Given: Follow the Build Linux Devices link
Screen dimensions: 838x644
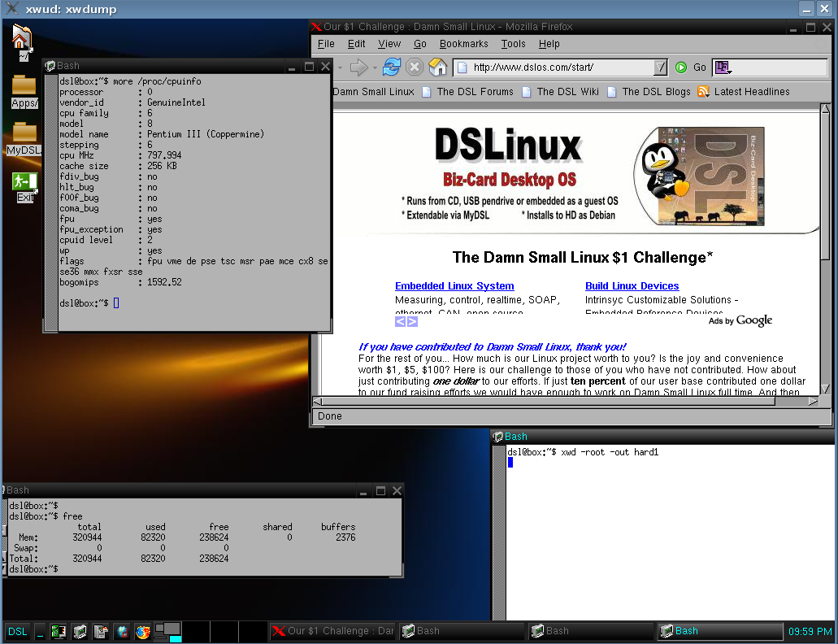Looking at the screenshot, I should [x=632, y=286].
